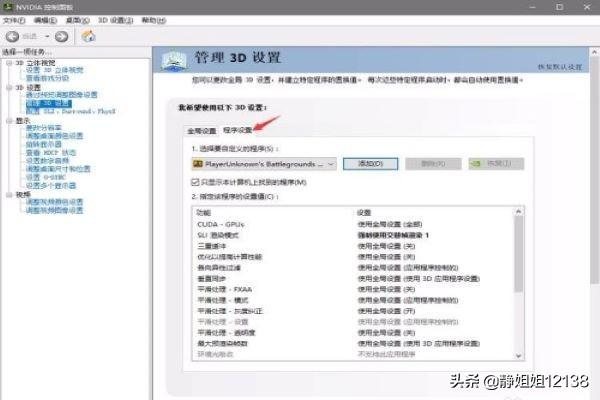
Task: Switch to the 全局设置 tab
Action: pyautogui.click(x=202, y=131)
